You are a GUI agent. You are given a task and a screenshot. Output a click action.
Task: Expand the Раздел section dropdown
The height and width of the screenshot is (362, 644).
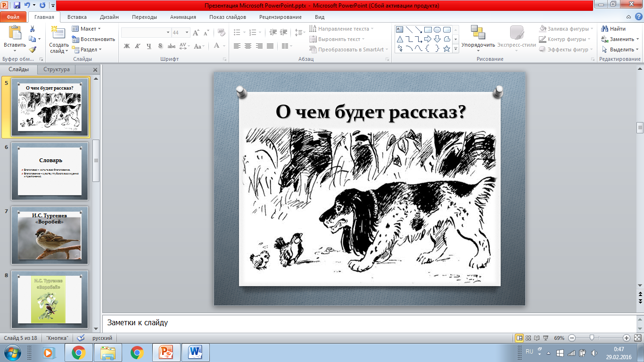87,49
